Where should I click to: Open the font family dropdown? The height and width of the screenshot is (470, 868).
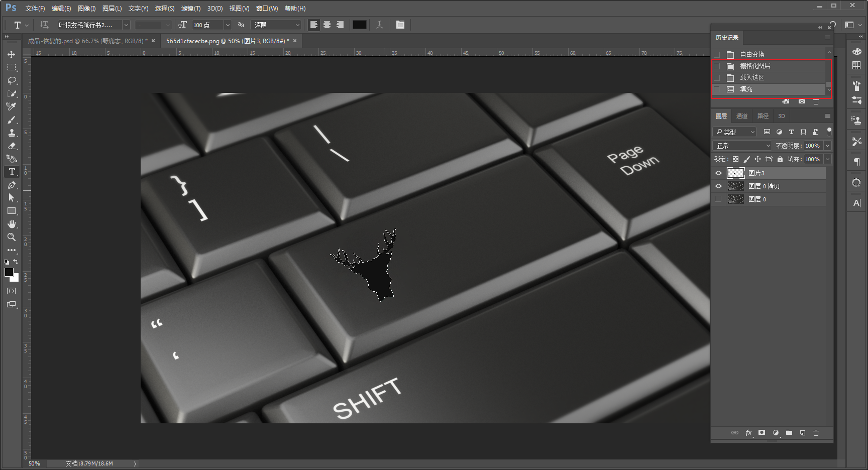click(x=126, y=25)
